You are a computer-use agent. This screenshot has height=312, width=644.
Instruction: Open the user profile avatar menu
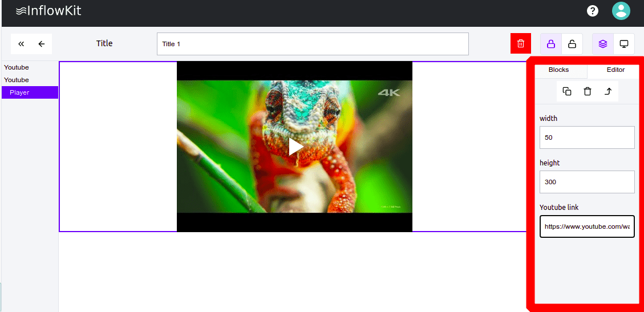click(x=621, y=11)
